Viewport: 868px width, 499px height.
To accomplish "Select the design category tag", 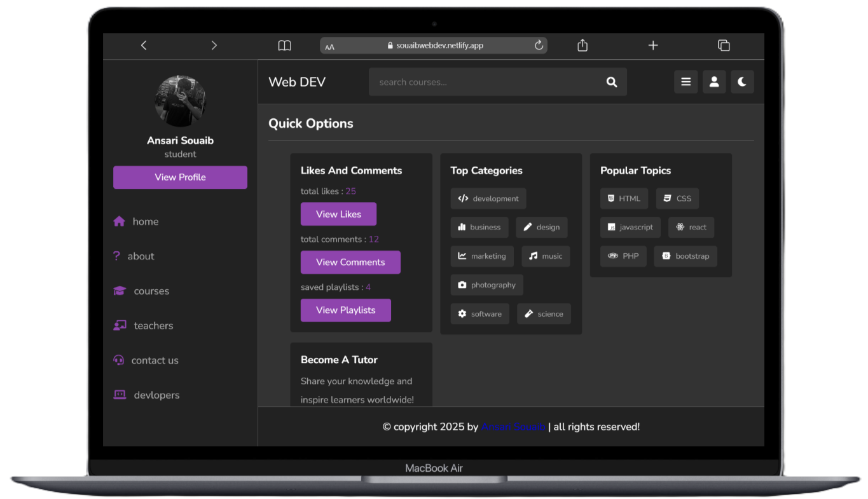I will click(x=542, y=227).
